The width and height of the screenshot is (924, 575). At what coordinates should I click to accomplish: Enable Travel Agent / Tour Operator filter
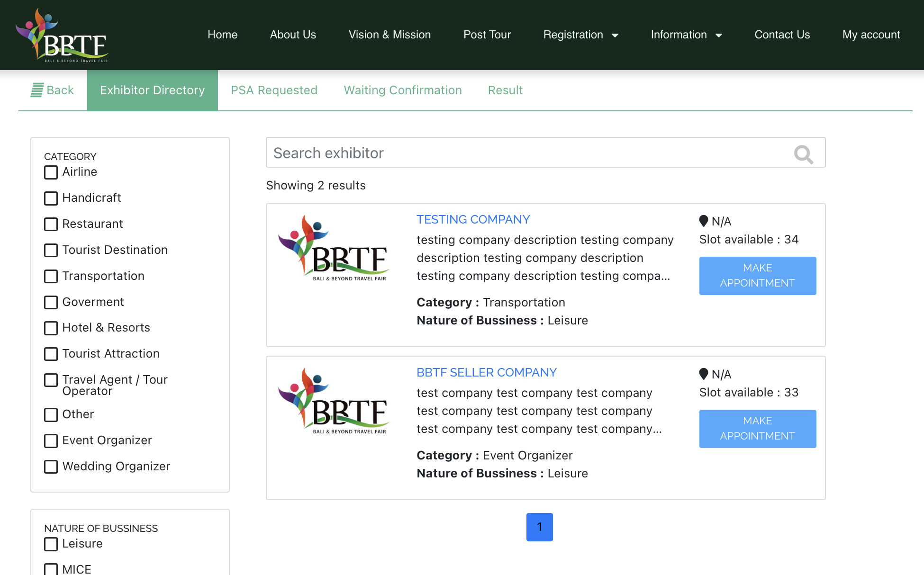click(x=51, y=380)
